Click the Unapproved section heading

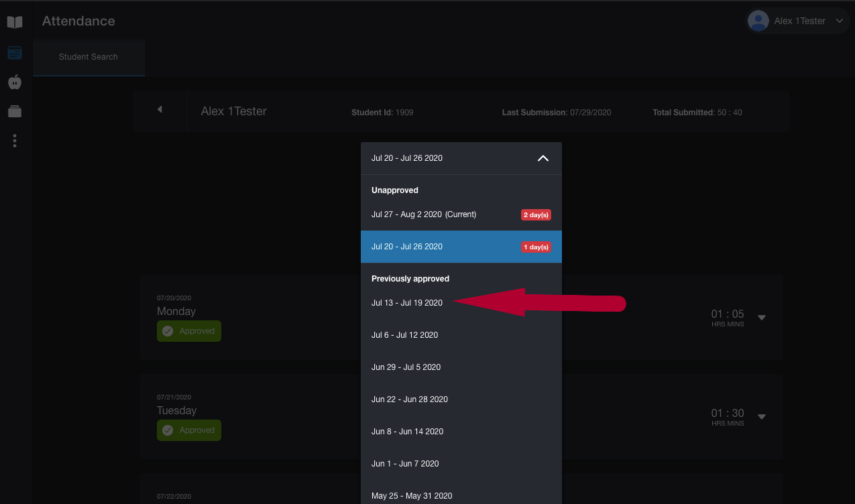[395, 190]
